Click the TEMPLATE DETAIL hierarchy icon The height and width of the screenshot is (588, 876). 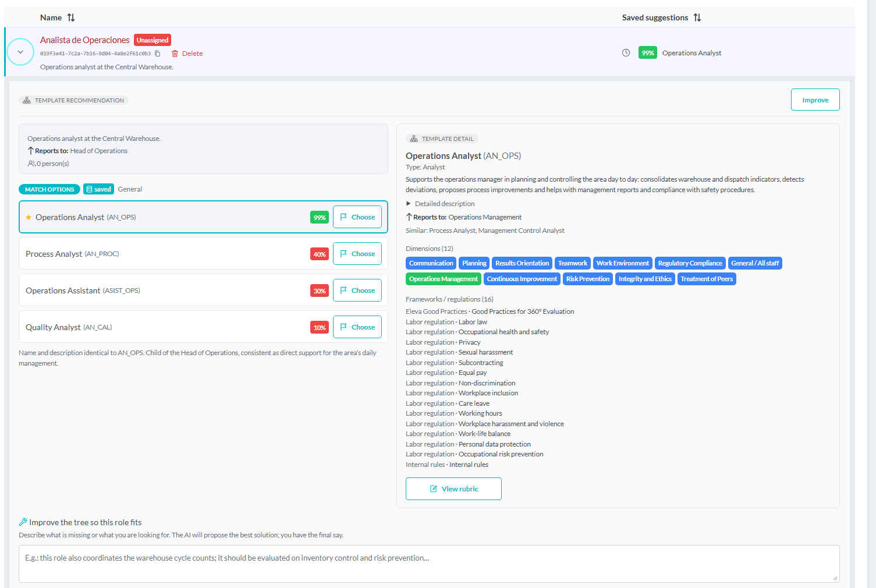414,139
